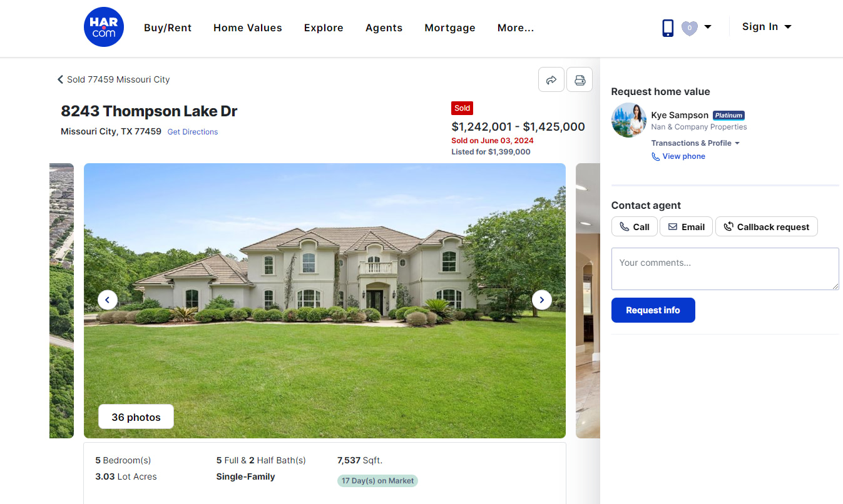Viewport: 843px width, 504px height.
Task: Open the mobile app phone icon
Action: pyautogui.click(x=668, y=28)
